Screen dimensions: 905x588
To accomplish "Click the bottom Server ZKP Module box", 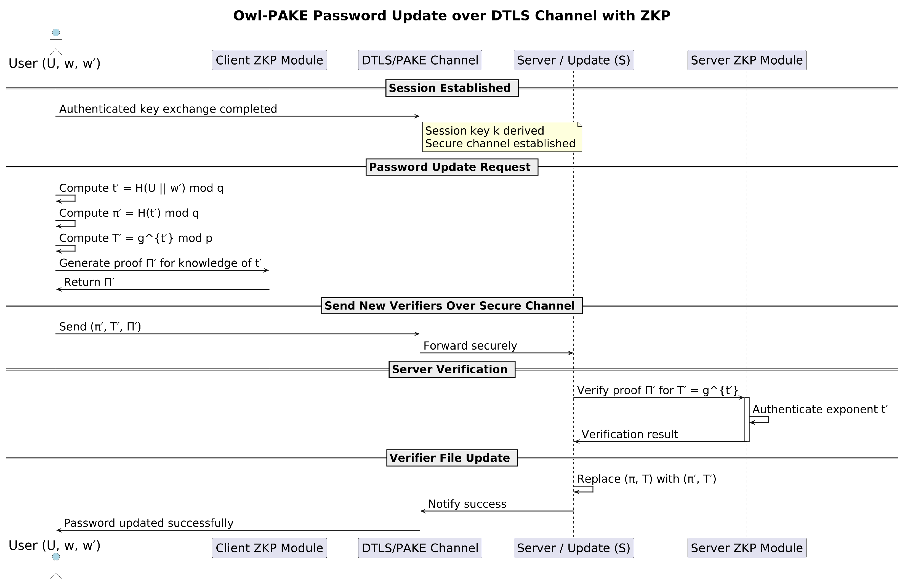I will pos(746,548).
